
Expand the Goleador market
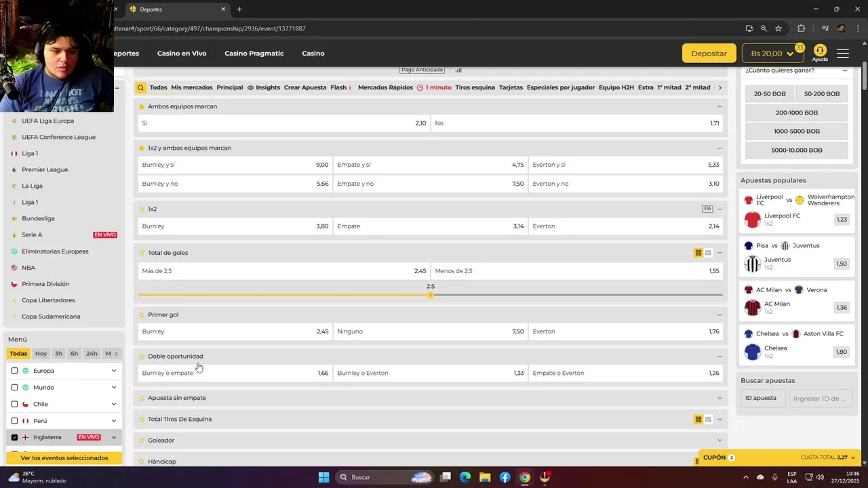pos(719,440)
